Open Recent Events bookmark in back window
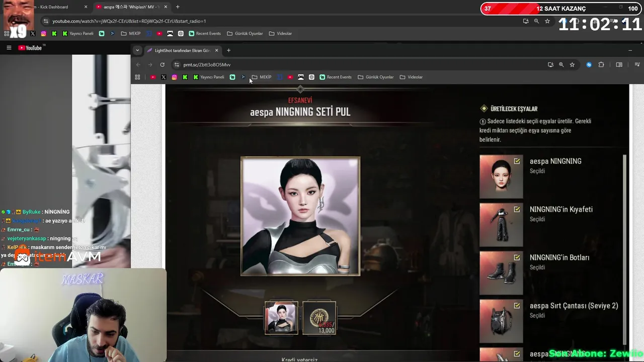Viewport: 644px width, 362px height. (205, 34)
